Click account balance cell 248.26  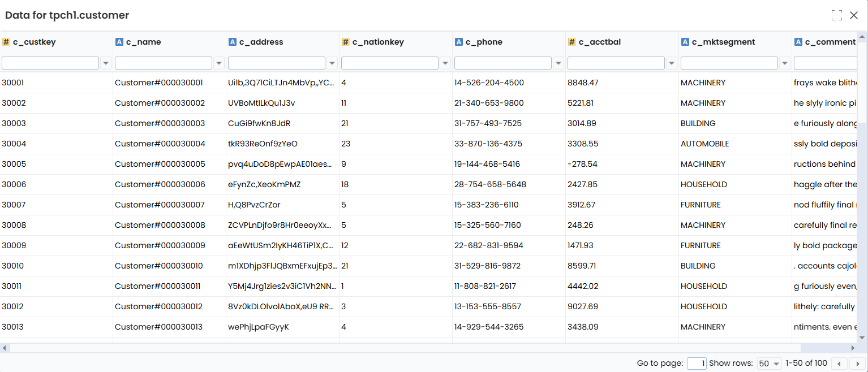point(622,225)
